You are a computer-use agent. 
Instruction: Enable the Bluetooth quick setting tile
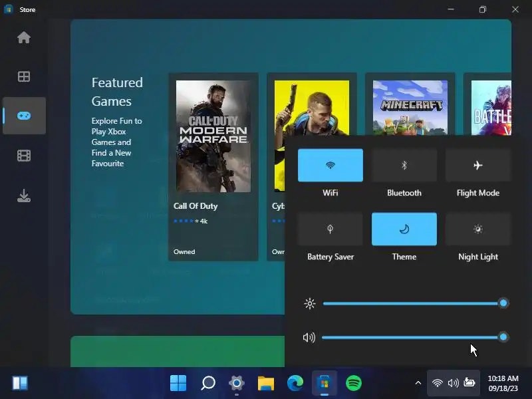click(x=404, y=165)
